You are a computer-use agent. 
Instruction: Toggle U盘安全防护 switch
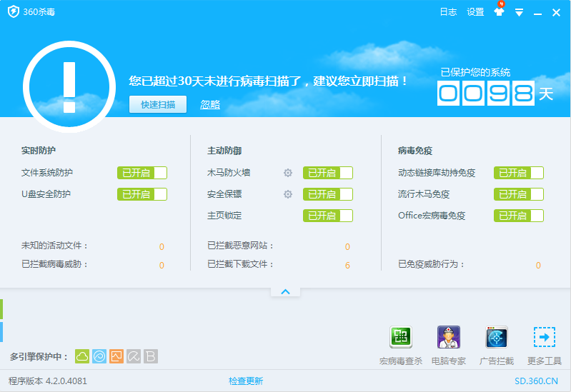[142, 194]
